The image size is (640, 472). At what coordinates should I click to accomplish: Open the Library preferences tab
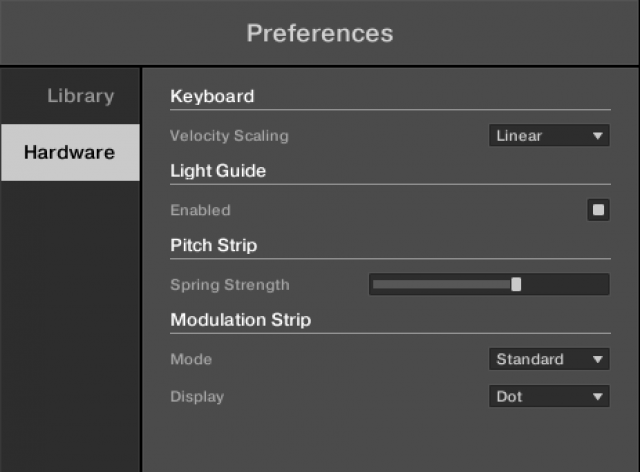(80, 97)
